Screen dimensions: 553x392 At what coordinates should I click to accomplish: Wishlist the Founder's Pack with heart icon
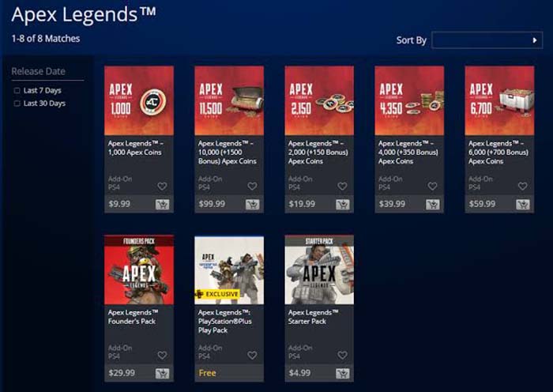click(x=162, y=355)
